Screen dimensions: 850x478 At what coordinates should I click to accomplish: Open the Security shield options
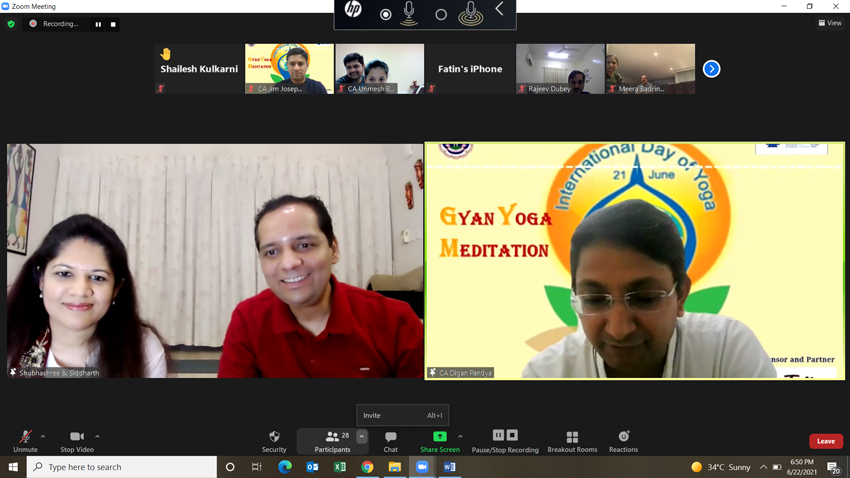coord(274,440)
